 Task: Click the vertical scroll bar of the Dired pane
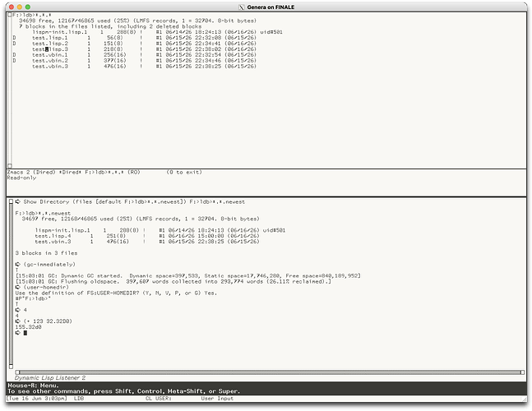coord(10,90)
